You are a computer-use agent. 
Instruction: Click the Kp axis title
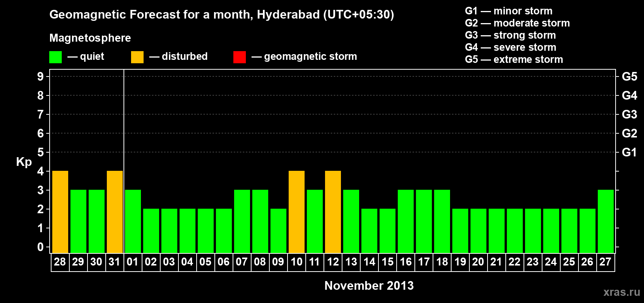(x=24, y=162)
